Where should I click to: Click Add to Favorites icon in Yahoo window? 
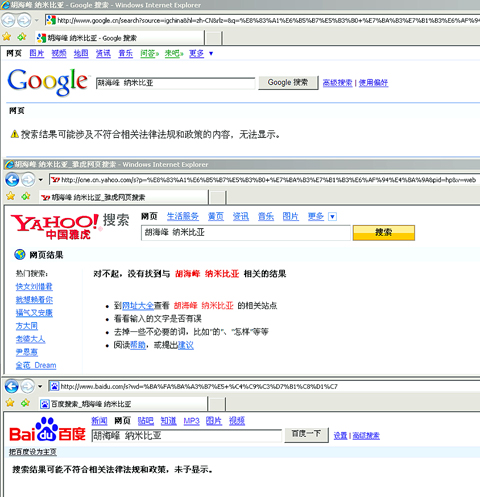coord(26,196)
